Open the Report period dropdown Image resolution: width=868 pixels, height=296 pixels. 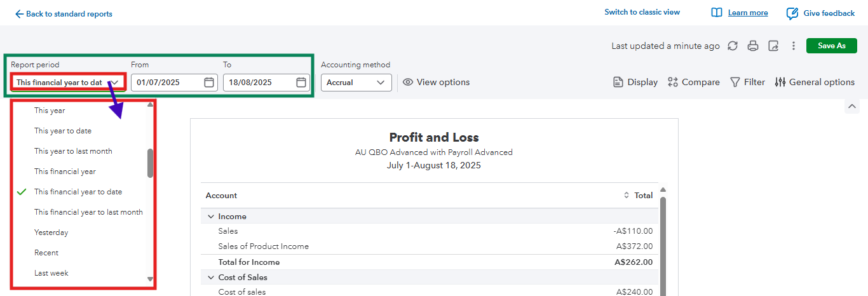(x=67, y=83)
